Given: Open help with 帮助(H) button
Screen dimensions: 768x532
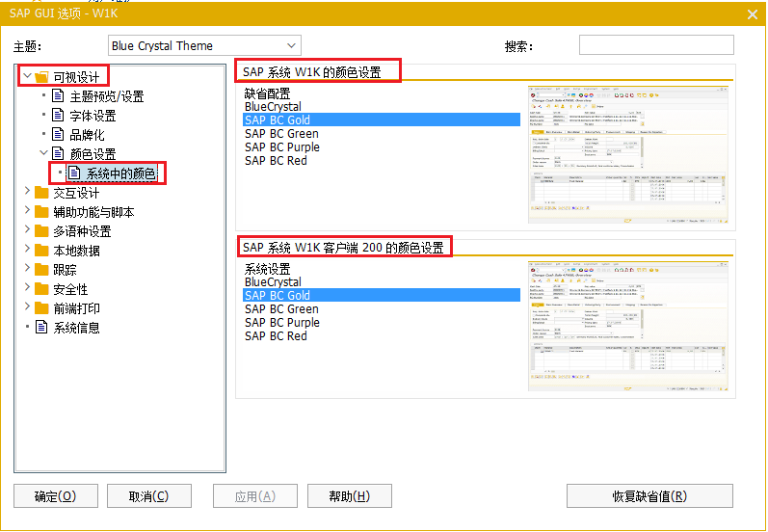Looking at the screenshot, I should coord(350,495).
